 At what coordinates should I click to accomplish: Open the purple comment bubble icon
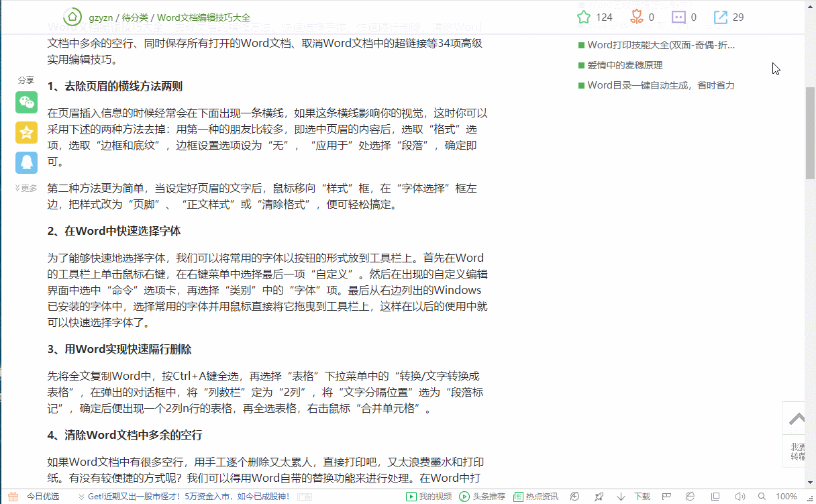pos(678,17)
